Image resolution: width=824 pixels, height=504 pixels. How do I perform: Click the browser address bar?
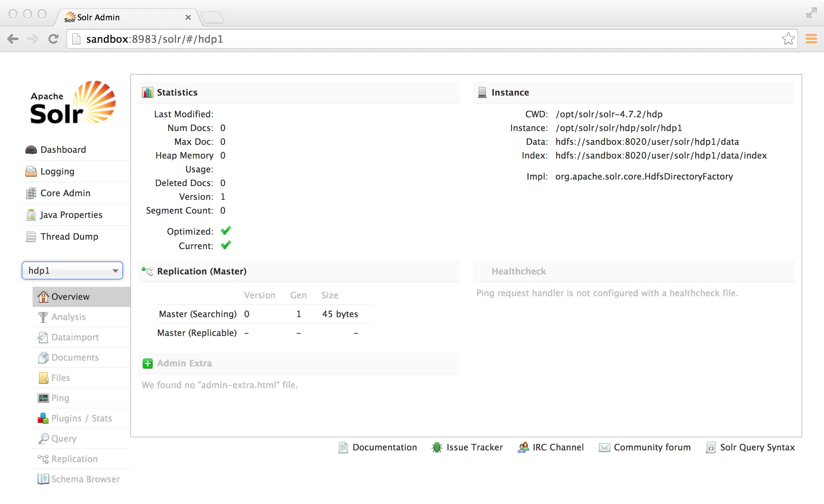tap(427, 39)
